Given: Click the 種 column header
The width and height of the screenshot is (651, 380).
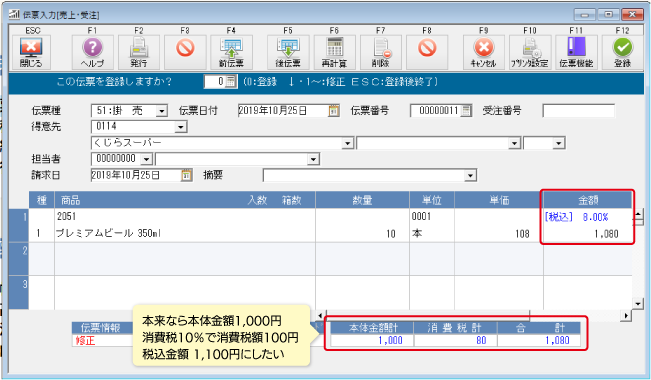Looking at the screenshot, I should [42, 200].
